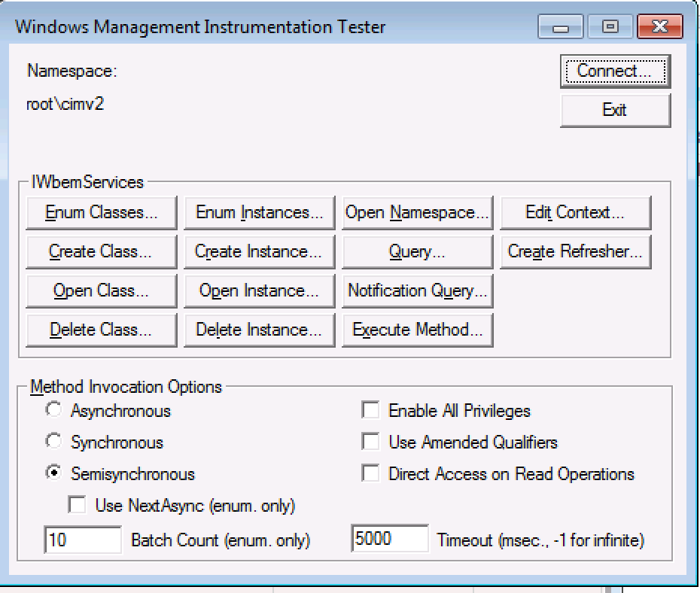Select the Asynchronous radio option

tap(53, 409)
